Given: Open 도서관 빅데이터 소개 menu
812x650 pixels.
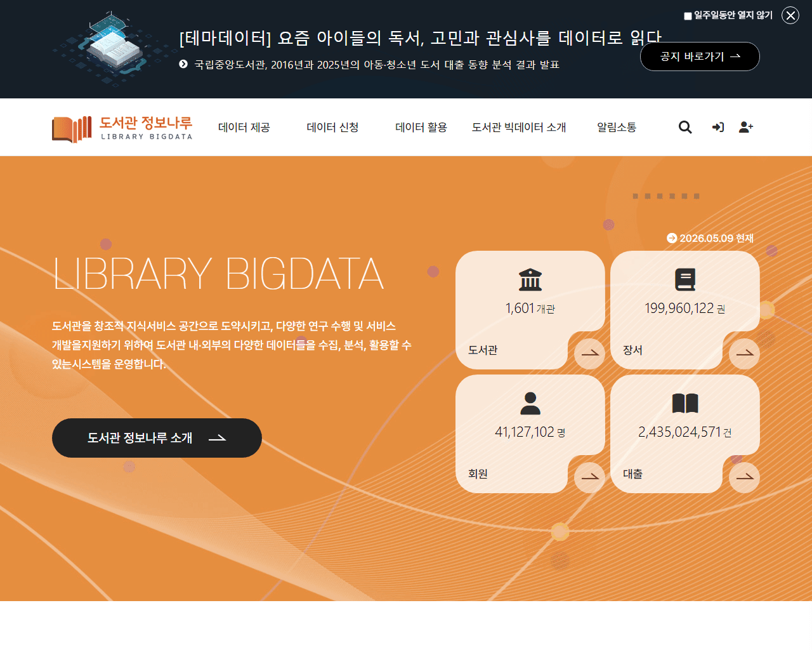Looking at the screenshot, I should click(x=519, y=128).
